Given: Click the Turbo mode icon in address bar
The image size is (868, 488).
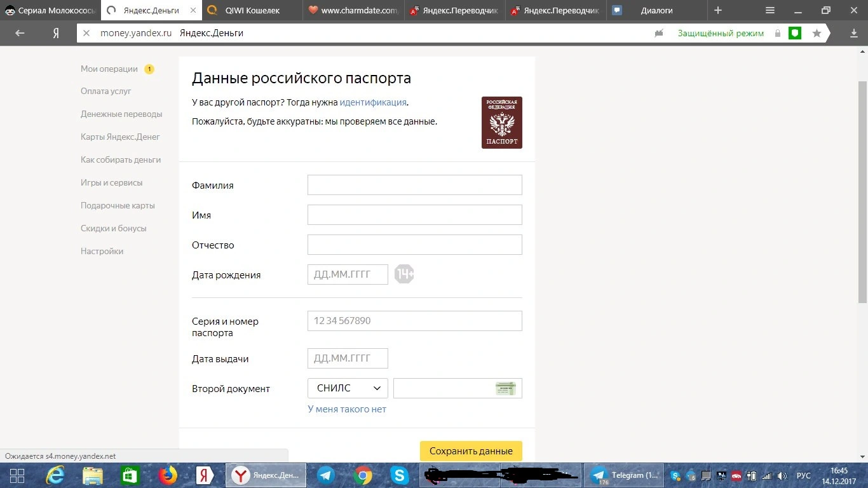Looking at the screenshot, I should [658, 33].
